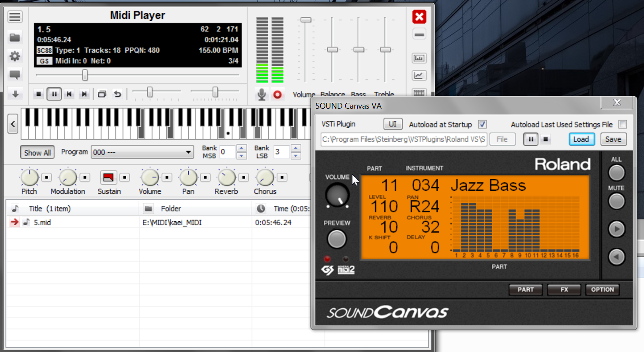Open the Midi Player hamburger menu
The width and height of the screenshot is (644, 352).
pos(15,17)
